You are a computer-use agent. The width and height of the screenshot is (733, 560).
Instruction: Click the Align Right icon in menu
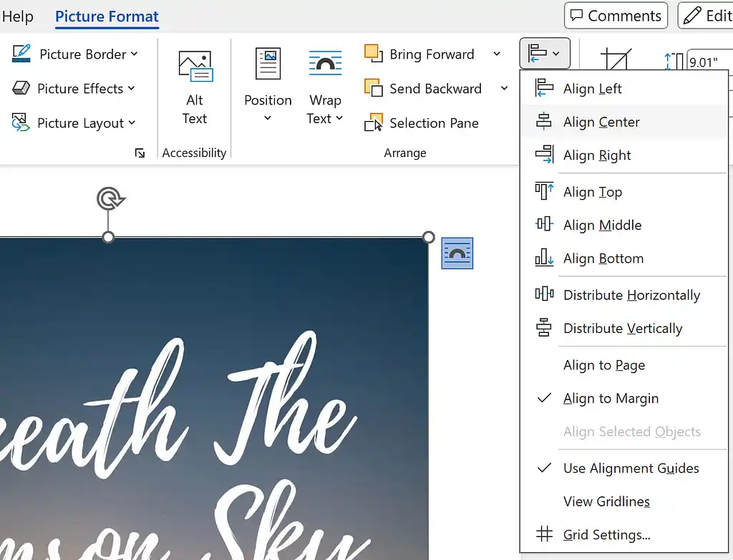(545, 155)
